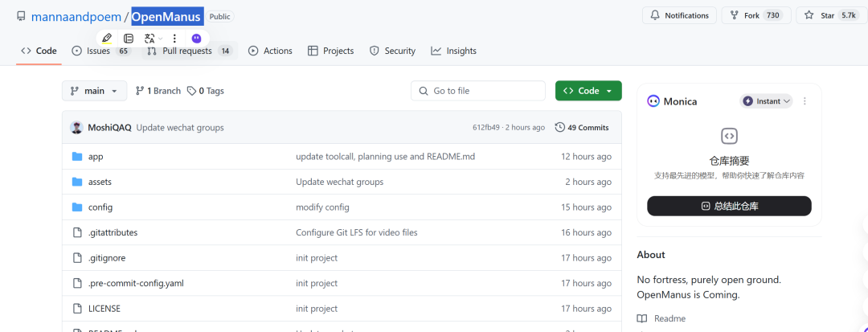
Task: Click '17 hours ago' timestamp in LICENSE row
Action: (586, 308)
